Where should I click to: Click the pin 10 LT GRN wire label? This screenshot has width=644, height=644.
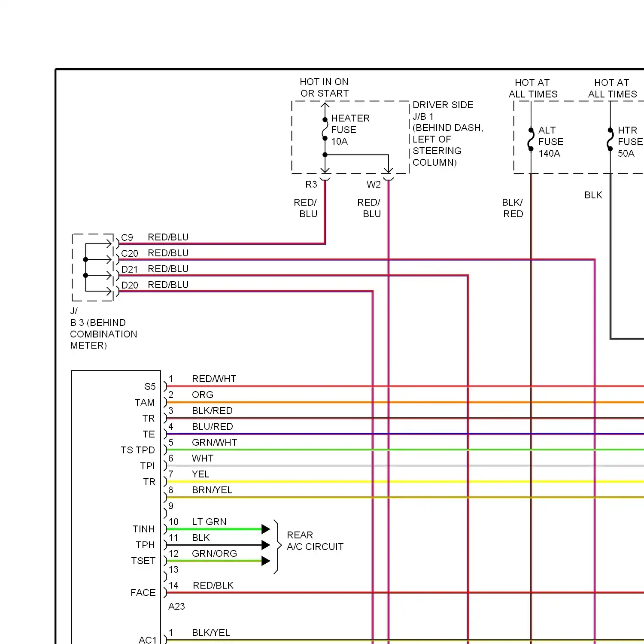(209, 522)
